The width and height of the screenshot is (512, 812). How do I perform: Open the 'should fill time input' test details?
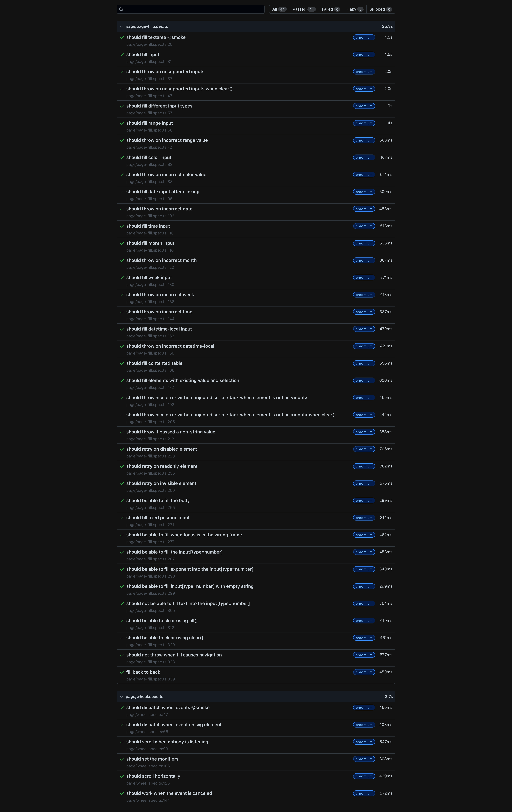point(148,226)
